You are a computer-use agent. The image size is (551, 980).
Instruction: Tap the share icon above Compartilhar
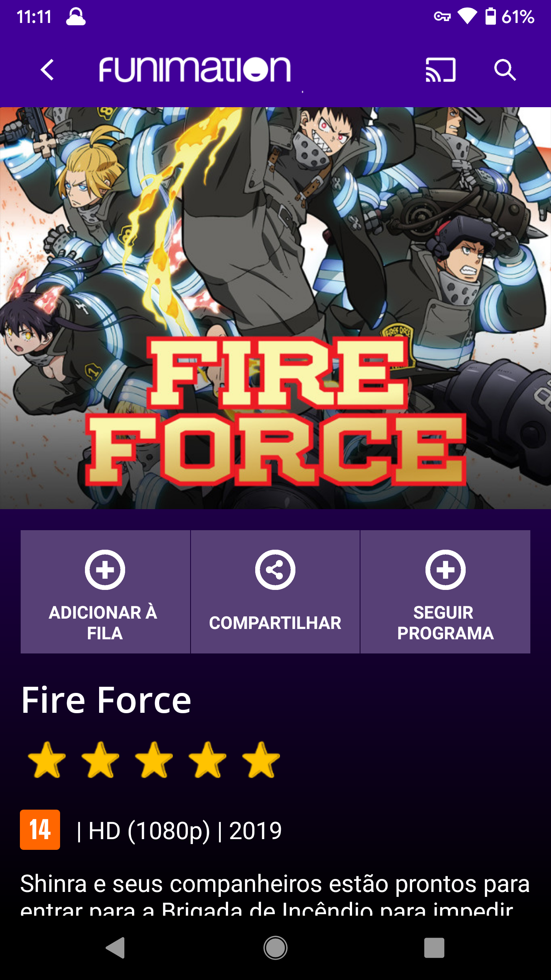click(275, 570)
